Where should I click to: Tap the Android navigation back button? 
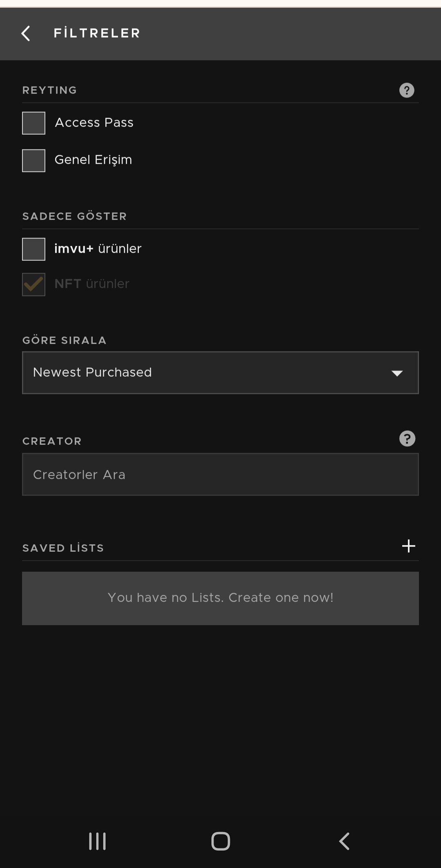click(344, 841)
